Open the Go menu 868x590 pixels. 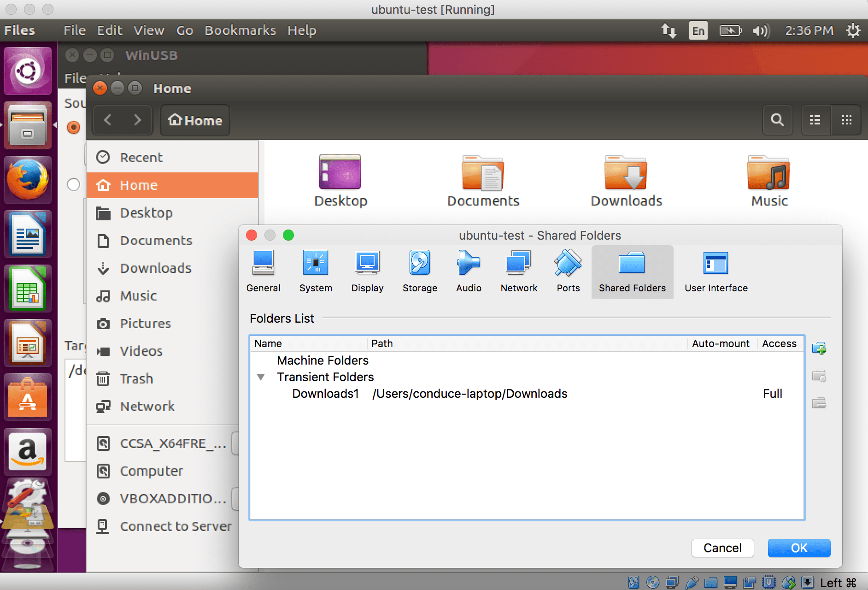[184, 30]
